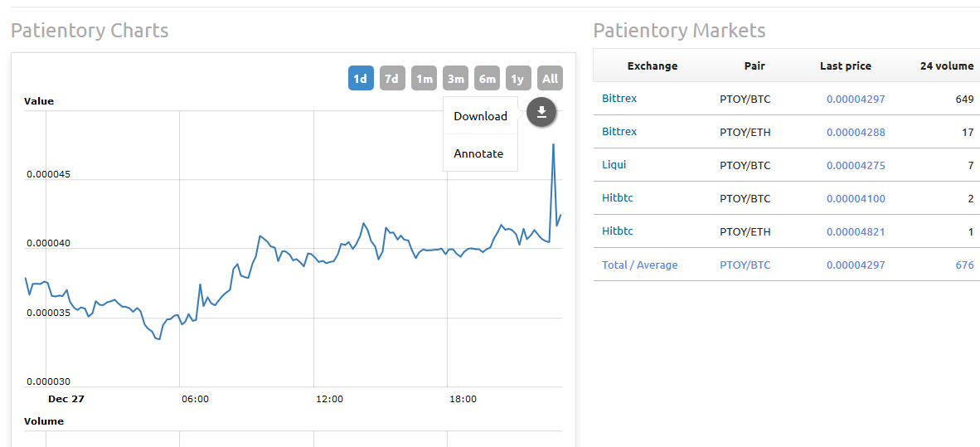Open the Liqui exchange link
Screen dimensions: 980x447
point(614,165)
